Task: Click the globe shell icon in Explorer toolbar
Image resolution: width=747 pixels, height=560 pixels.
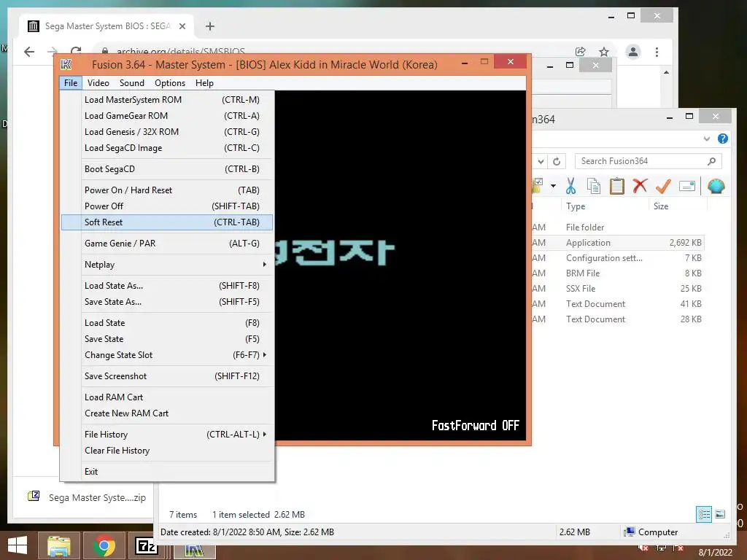Action: point(716,186)
